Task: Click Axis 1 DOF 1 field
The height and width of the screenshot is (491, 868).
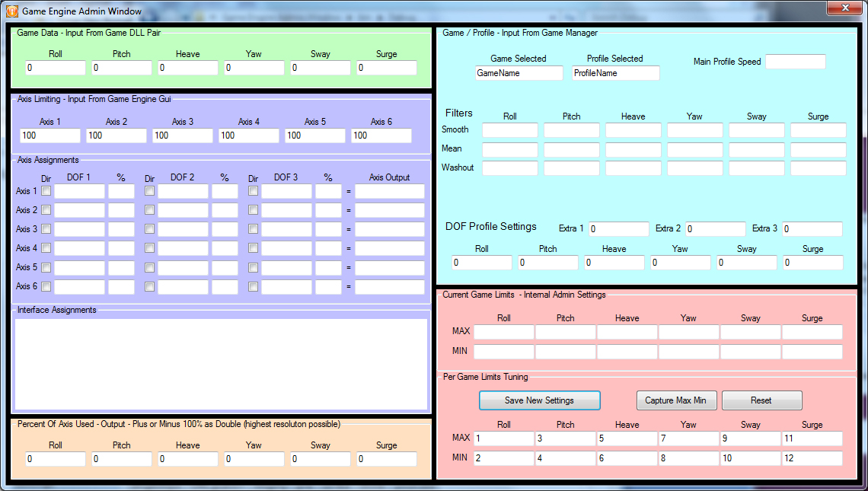Action: 79,192
